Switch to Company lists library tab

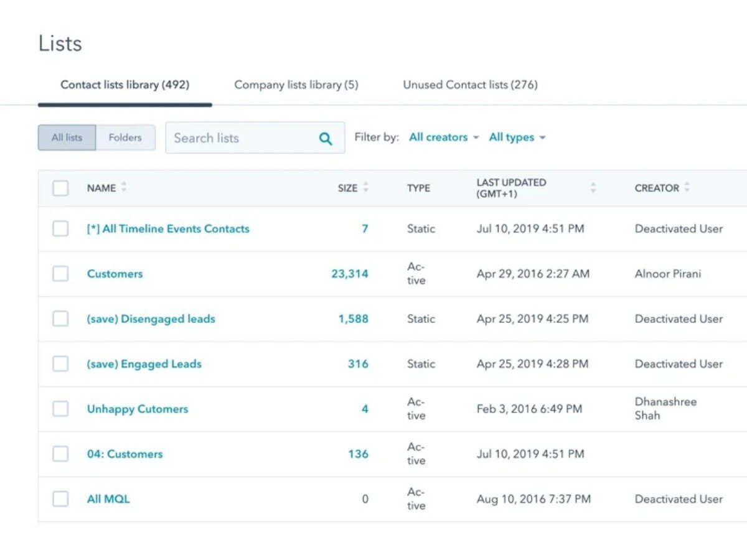[x=296, y=85]
